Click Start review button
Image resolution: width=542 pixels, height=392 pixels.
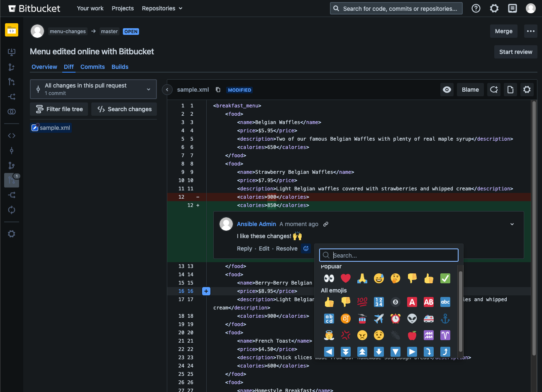pyautogui.click(x=515, y=52)
